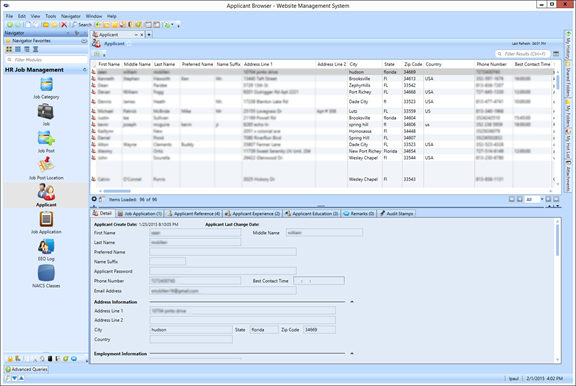The image size is (576, 386).
Task: Collapse the Address Information section
Action: point(352,302)
